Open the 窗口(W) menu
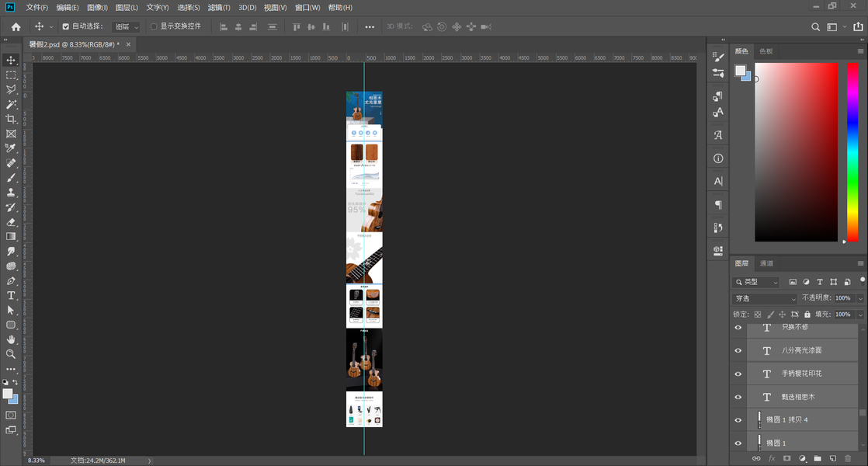This screenshot has width=868, height=466. pos(307,7)
